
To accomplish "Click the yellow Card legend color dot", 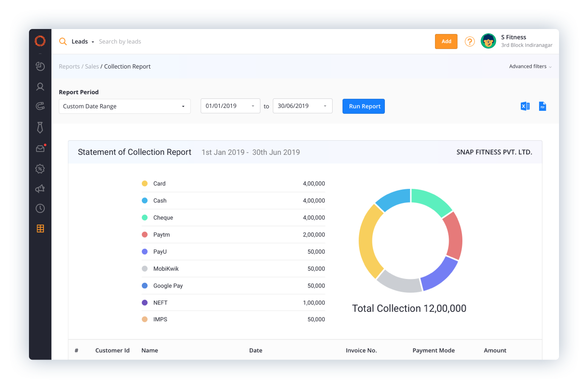I will (144, 183).
